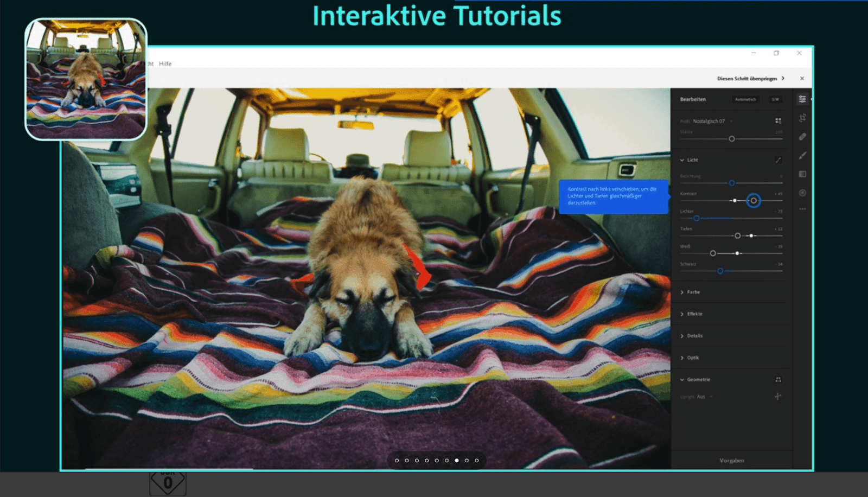Image resolution: width=868 pixels, height=497 pixels.
Task: Click the crosshair icon in the Upright row
Action: pos(778,396)
